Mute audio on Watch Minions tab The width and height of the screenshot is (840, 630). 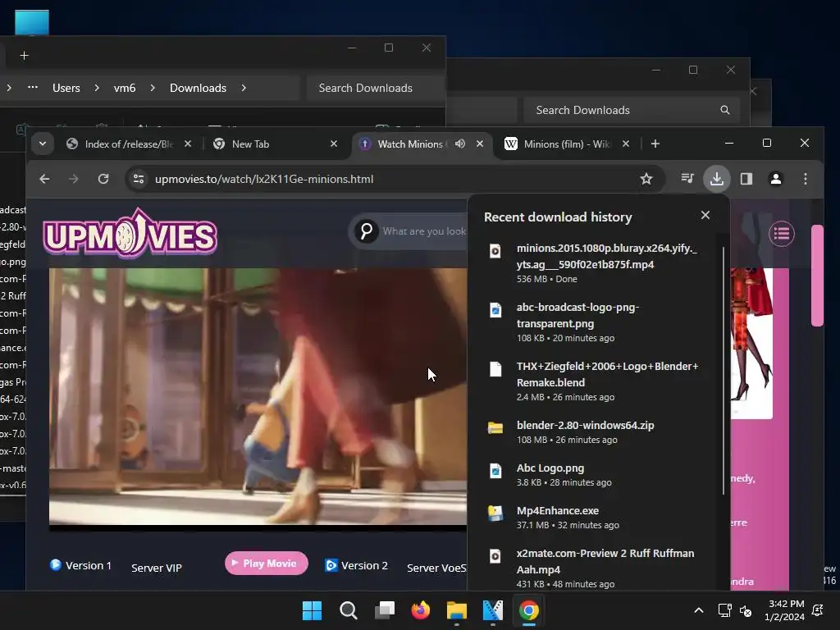(x=460, y=144)
